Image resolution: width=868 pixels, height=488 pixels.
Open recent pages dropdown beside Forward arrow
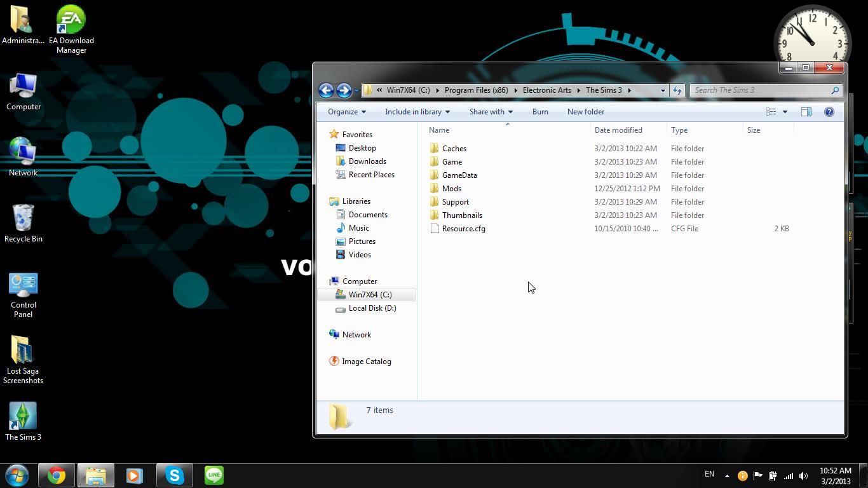pyautogui.click(x=356, y=90)
